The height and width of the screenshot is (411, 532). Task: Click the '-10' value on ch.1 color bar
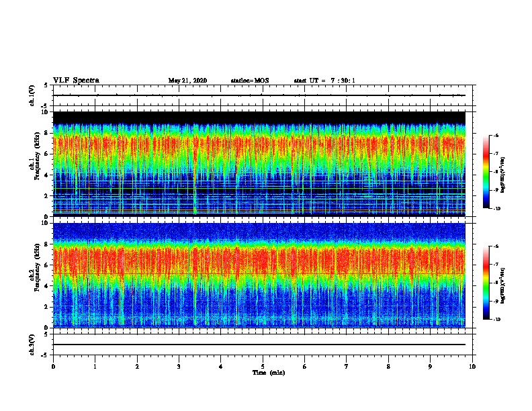(x=496, y=209)
